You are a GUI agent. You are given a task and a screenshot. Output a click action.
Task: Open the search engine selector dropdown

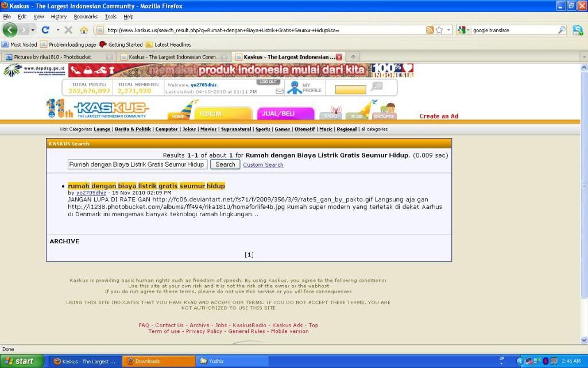coord(463,30)
